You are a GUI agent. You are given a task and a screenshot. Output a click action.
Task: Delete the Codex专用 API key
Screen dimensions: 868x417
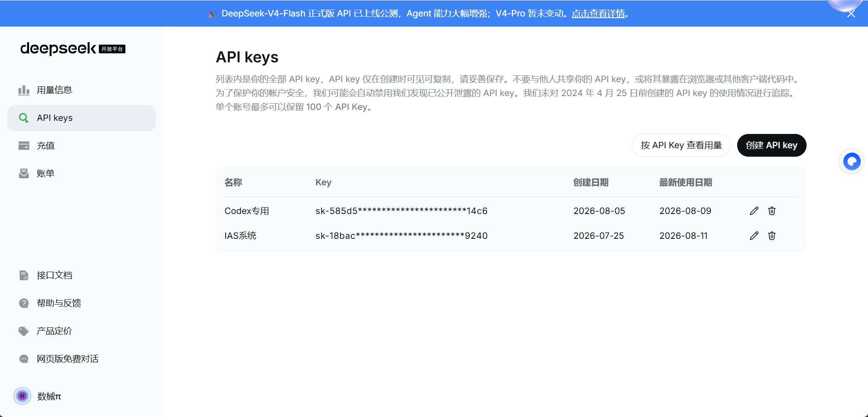772,211
